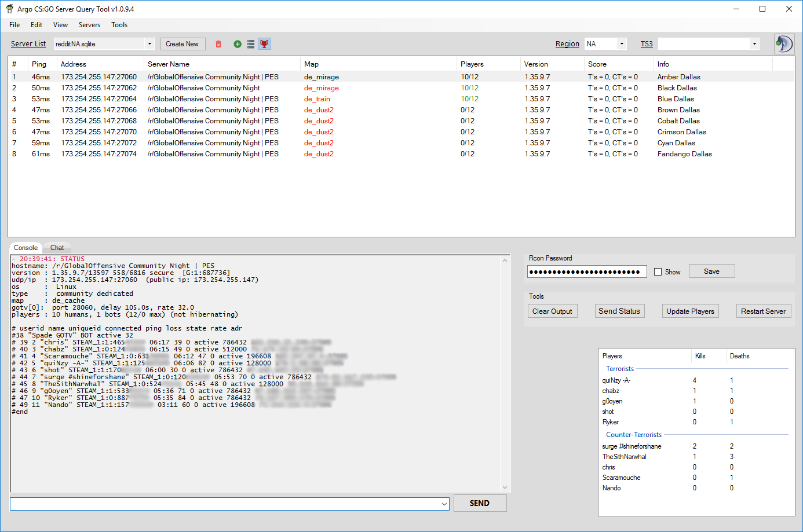803x532 pixels.
Task: Click the Restart Server button
Action: pyautogui.click(x=763, y=311)
